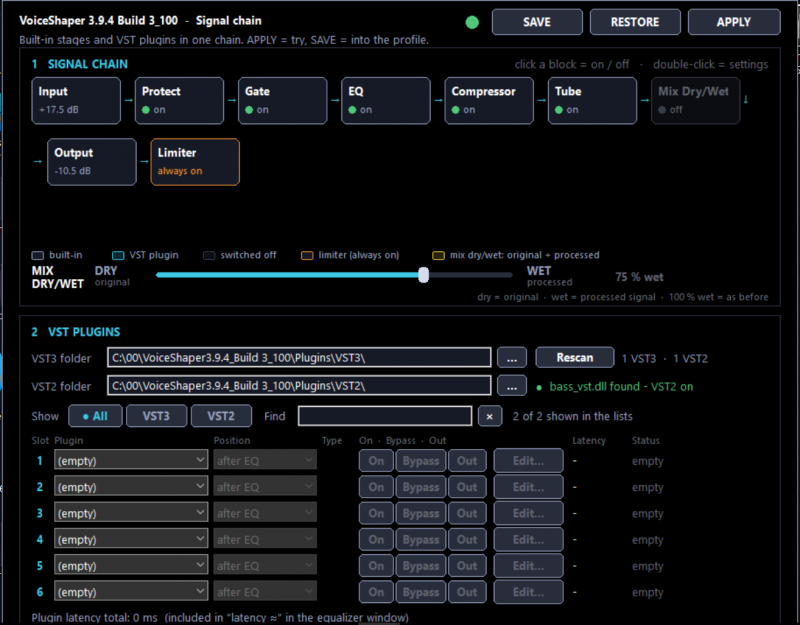Click into the Find search field
800x625 pixels.
pyautogui.click(x=385, y=416)
